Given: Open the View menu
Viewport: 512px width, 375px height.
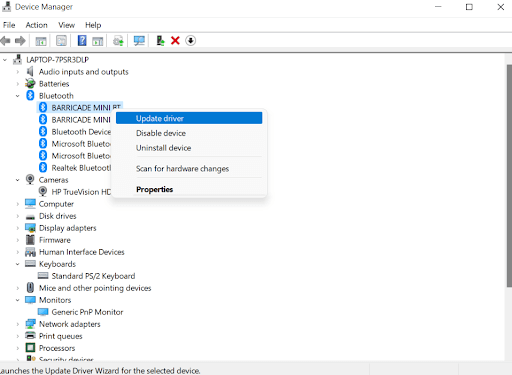Looking at the screenshot, I should click(x=66, y=25).
